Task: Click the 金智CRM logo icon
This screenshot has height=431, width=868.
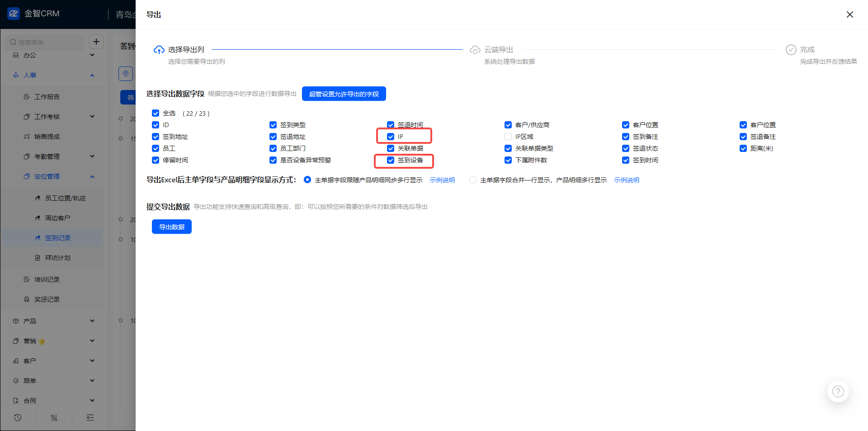Action: point(14,14)
